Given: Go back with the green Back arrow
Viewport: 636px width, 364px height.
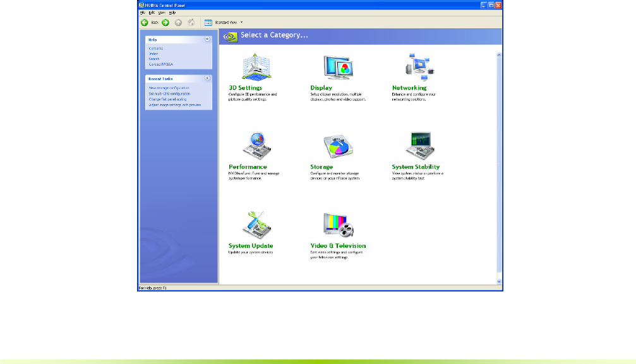Looking at the screenshot, I should click(145, 23).
